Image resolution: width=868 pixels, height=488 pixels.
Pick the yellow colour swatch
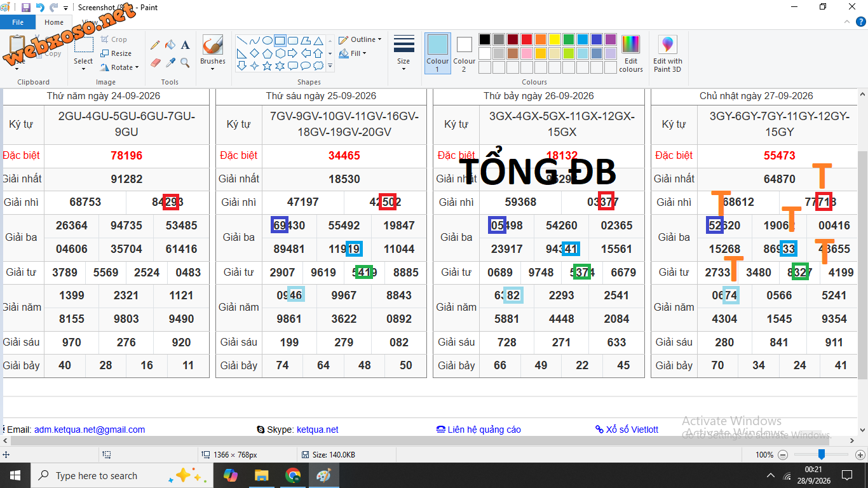555,39
